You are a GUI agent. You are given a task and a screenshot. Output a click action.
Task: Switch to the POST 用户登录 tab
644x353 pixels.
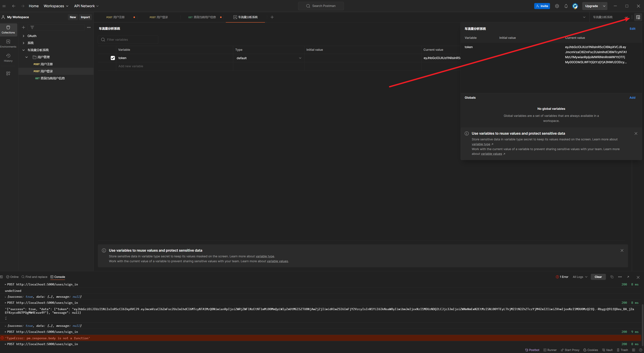click(158, 17)
